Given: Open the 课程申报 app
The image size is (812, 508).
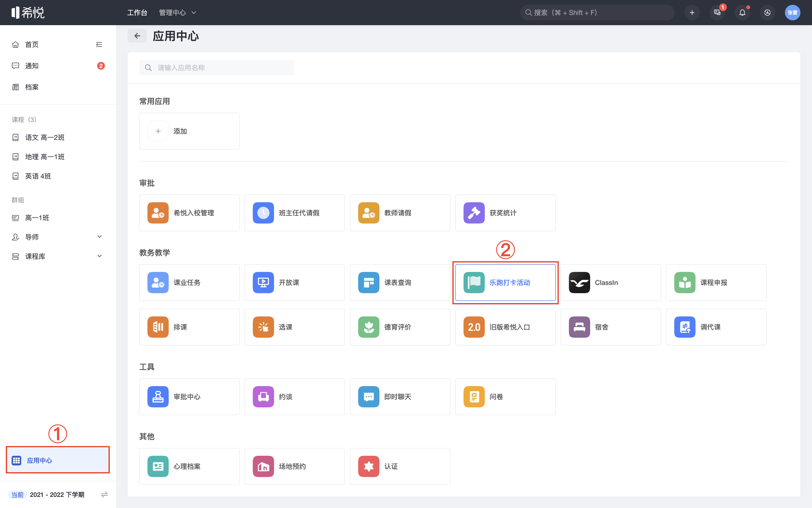Looking at the screenshot, I should (716, 282).
